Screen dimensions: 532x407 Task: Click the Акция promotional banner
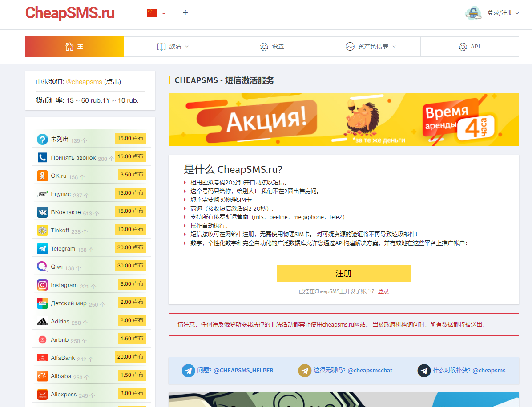pos(344,120)
